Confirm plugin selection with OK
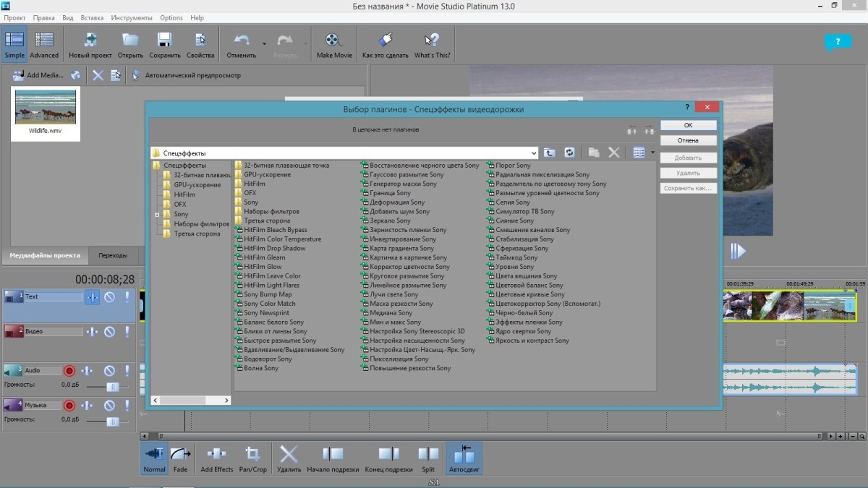 [x=689, y=125]
